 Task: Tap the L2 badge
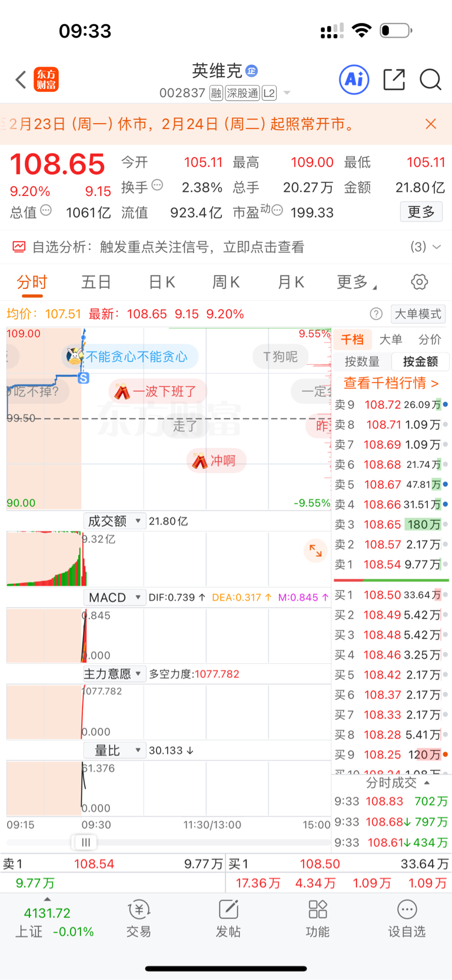point(269,93)
